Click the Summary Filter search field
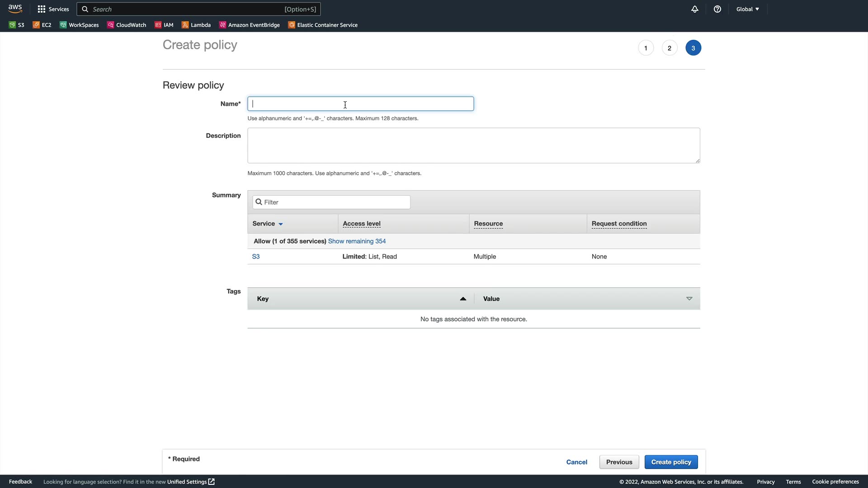The width and height of the screenshot is (868, 488). pyautogui.click(x=335, y=202)
